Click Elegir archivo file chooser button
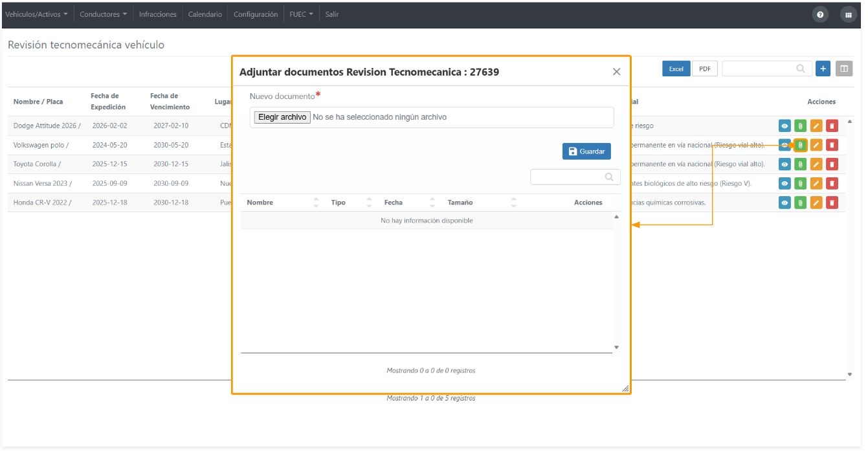Screen dimensions: 868x451 coord(282,117)
